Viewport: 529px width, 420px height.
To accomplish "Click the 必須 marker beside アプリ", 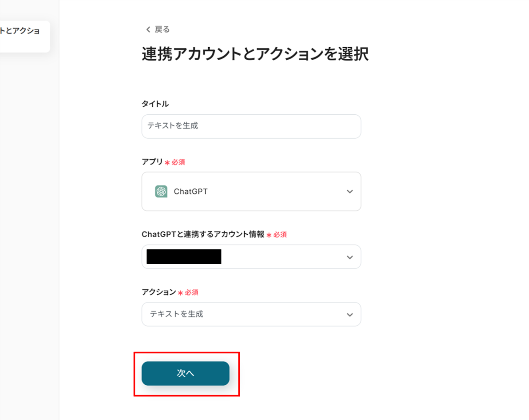I will click(x=178, y=162).
